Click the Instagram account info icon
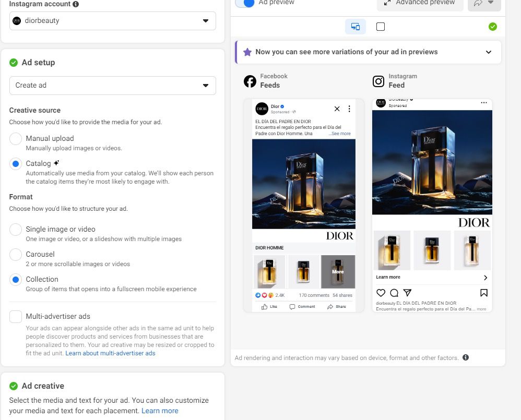Image resolution: width=521 pixels, height=420 pixels. pyautogui.click(x=76, y=4)
